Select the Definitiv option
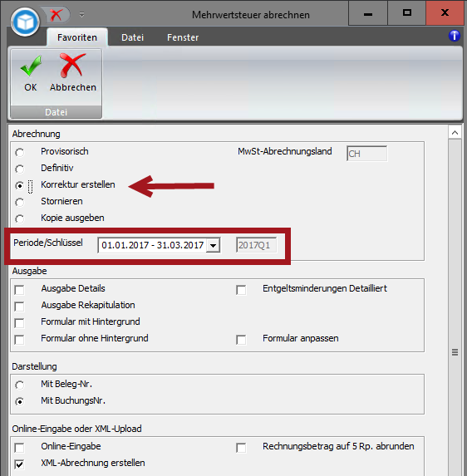The width and height of the screenshot is (467, 476). click(x=20, y=169)
